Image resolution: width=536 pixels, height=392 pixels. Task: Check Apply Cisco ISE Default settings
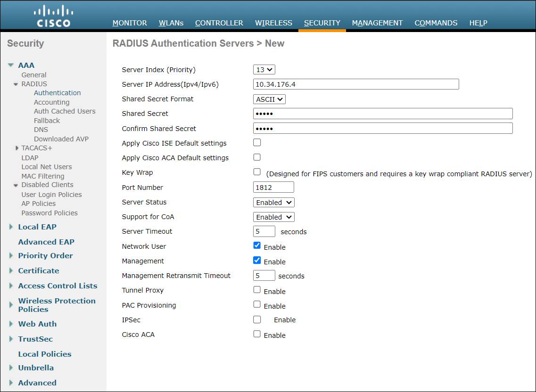(x=257, y=142)
